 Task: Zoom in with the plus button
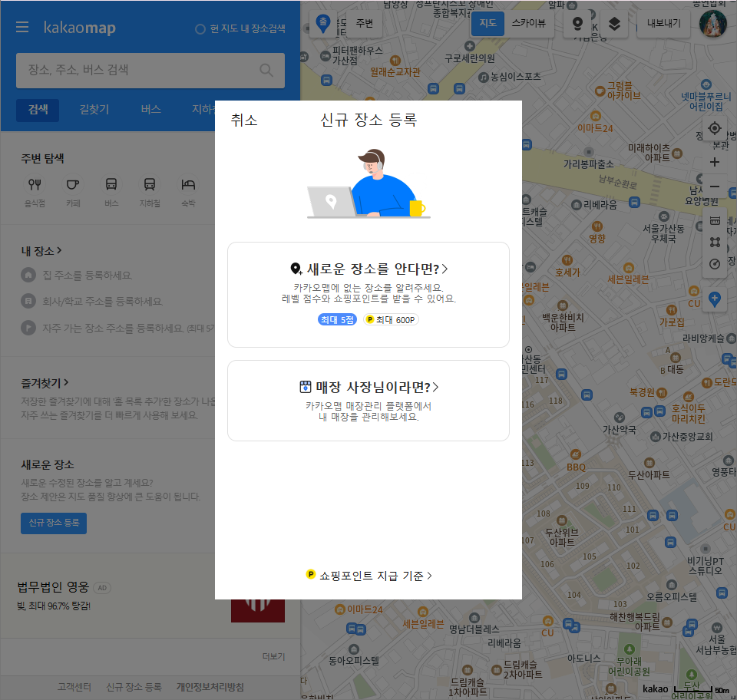click(x=715, y=162)
